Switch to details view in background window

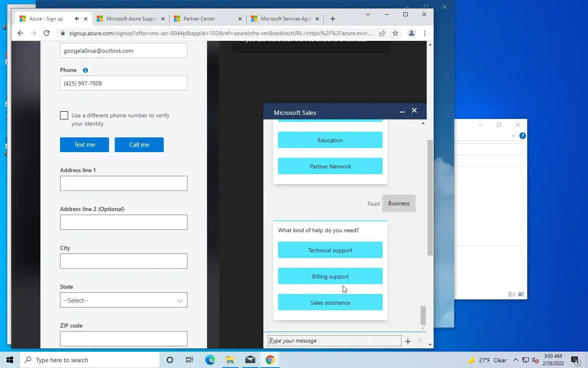512,294
